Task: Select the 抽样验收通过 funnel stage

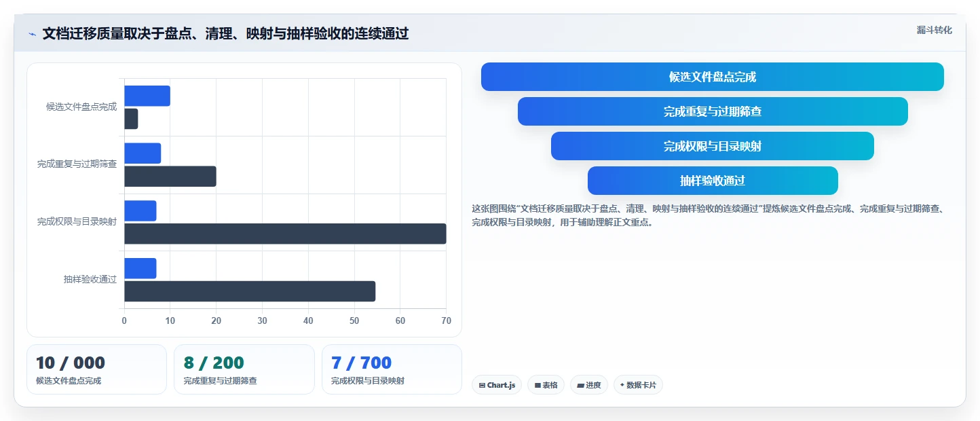Action: pos(712,181)
